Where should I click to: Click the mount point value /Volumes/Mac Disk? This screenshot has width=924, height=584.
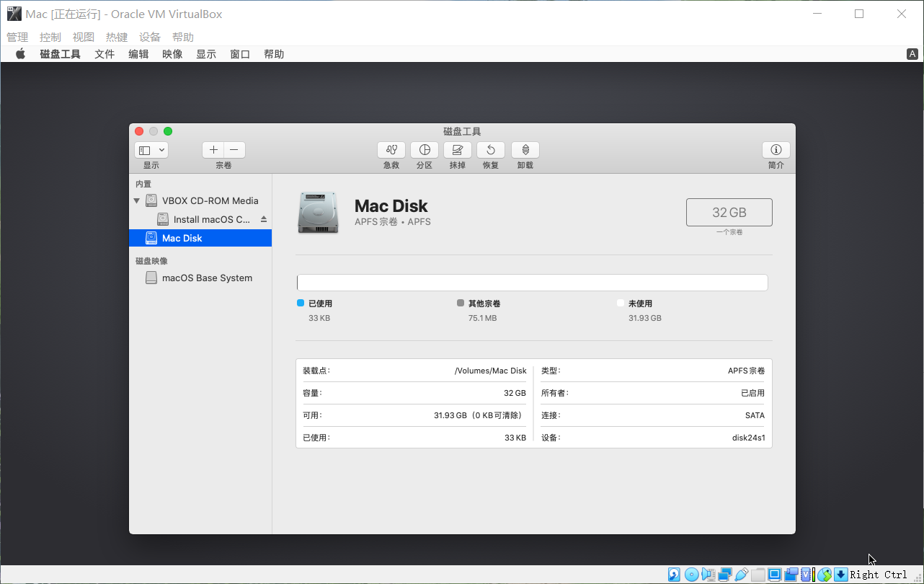point(491,371)
